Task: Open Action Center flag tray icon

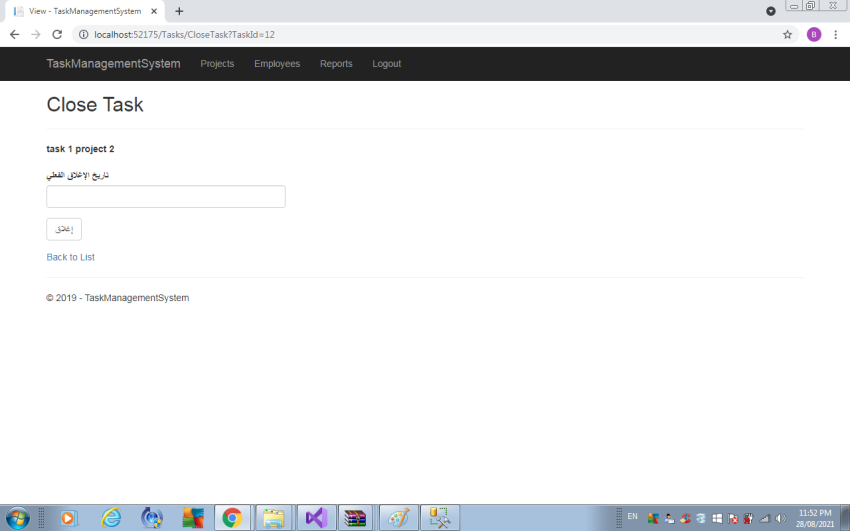Action: 733,519
